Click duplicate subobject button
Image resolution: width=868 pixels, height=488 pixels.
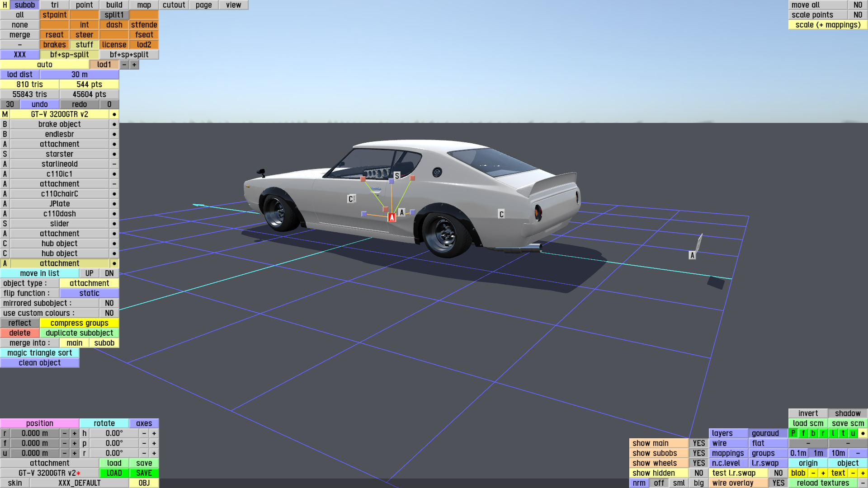79,333
